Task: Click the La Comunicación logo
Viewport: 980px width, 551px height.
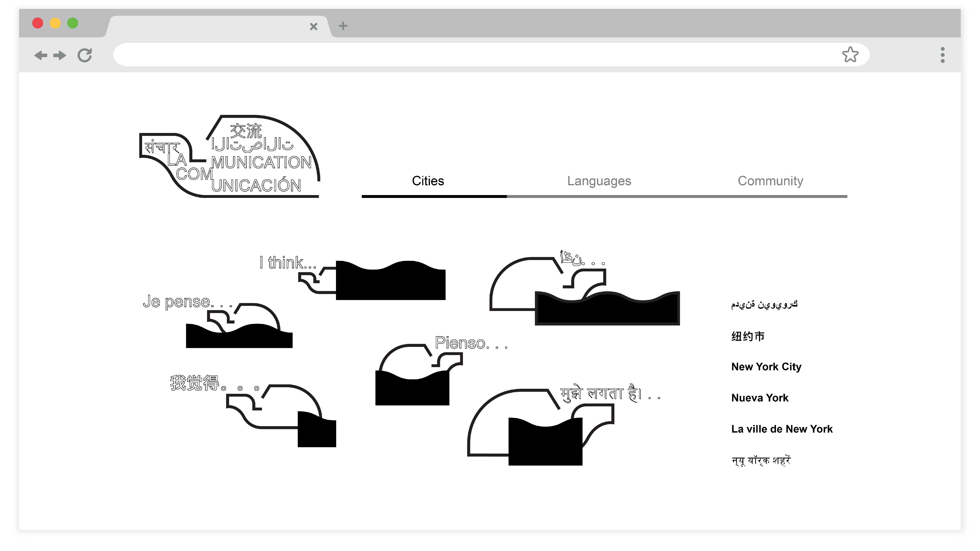Action: tap(230, 156)
